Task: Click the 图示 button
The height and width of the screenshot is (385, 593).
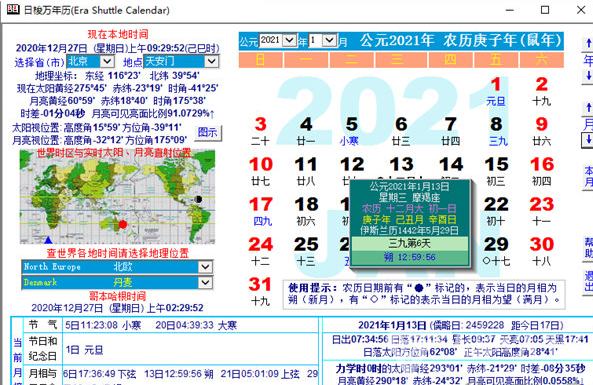Action: (208, 132)
